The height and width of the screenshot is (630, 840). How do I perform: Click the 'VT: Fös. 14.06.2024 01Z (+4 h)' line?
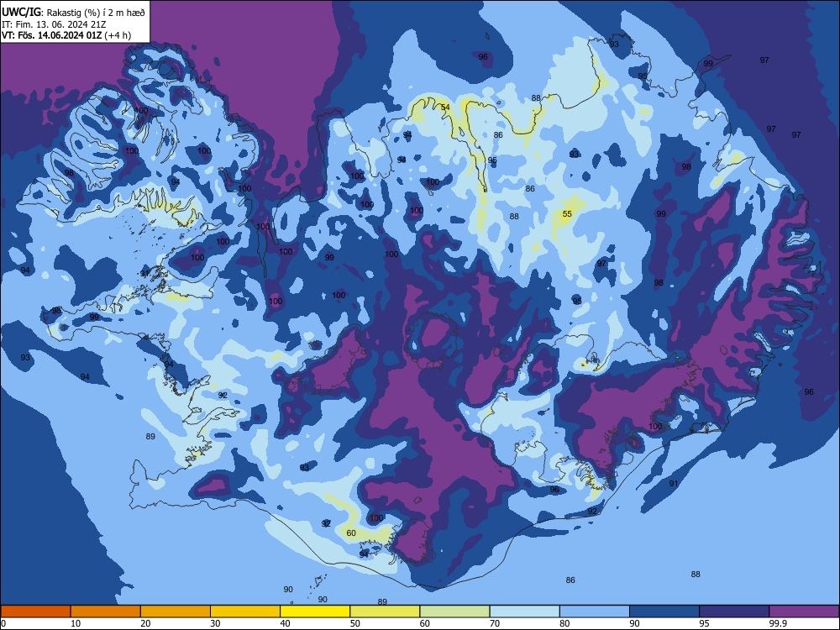[66, 35]
